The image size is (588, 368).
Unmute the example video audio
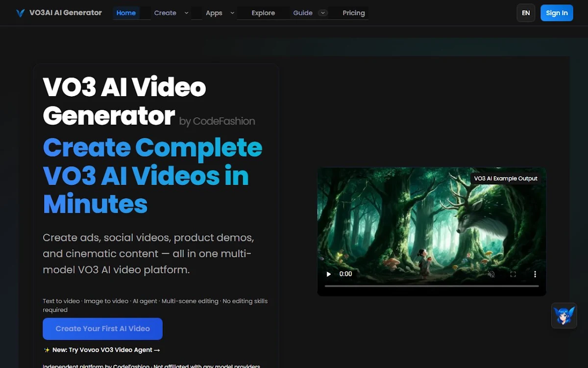(x=491, y=274)
